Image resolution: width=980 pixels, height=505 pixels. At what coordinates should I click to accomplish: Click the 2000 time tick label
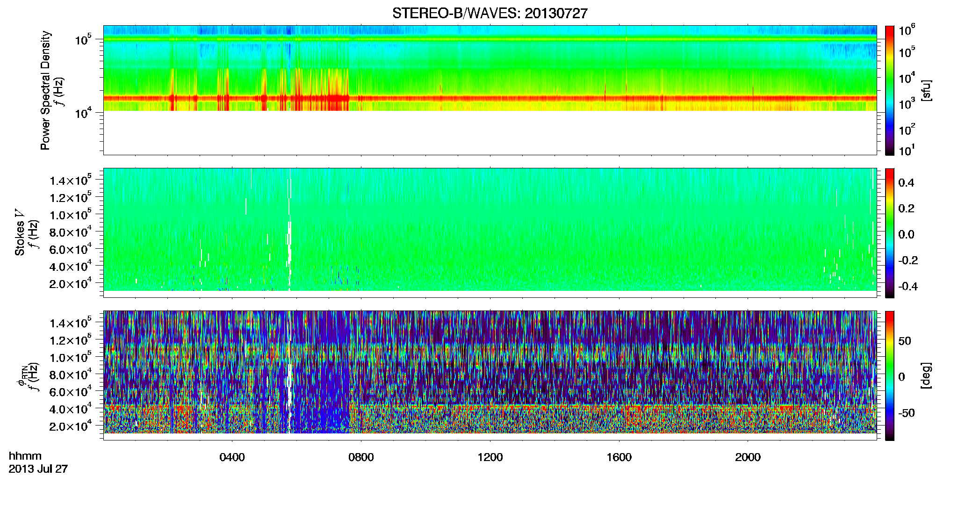point(748,457)
